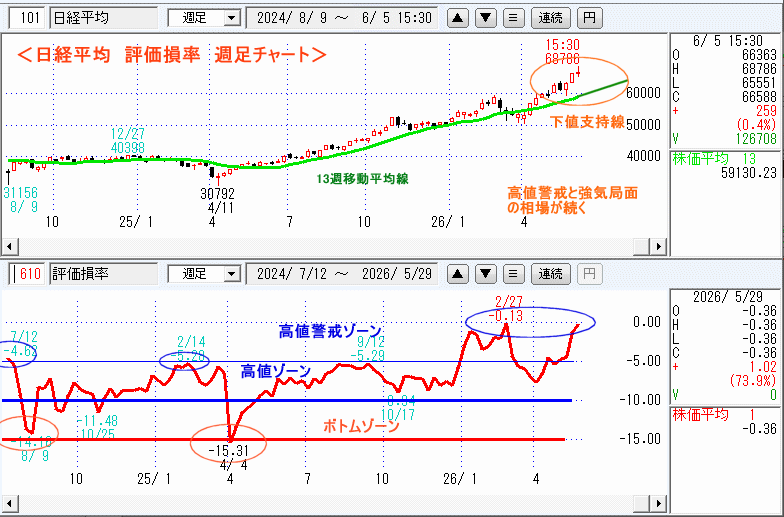Click left scroll arrow of the 評価損率 chart scrollbar

(10, 503)
